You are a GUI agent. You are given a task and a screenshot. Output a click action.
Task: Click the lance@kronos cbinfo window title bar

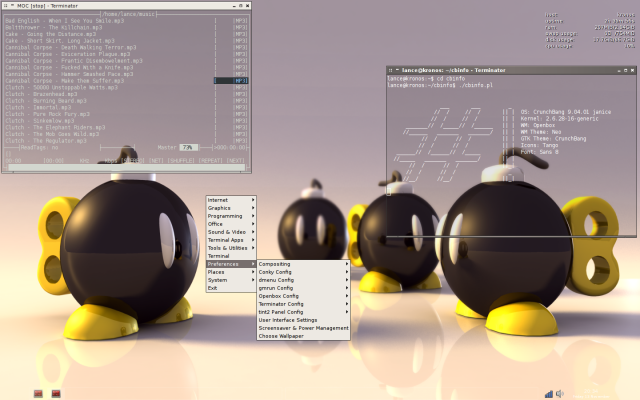point(511,70)
